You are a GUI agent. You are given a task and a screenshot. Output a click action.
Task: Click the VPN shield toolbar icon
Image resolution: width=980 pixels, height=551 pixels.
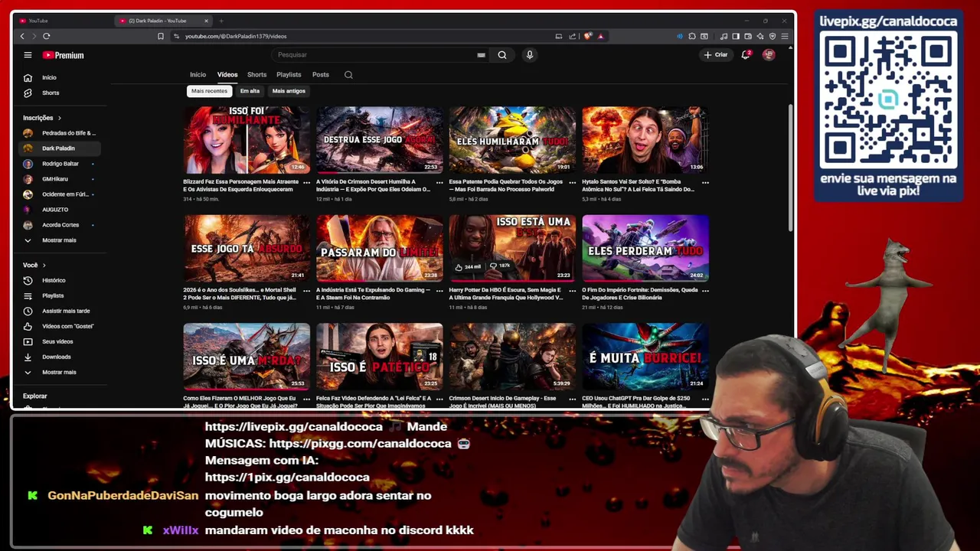coord(773,36)
